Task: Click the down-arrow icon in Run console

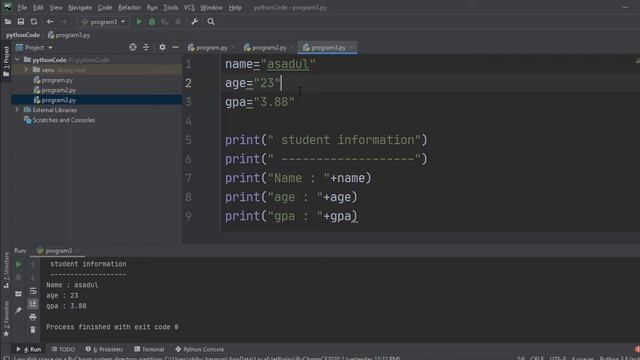Action: point(33,278)
